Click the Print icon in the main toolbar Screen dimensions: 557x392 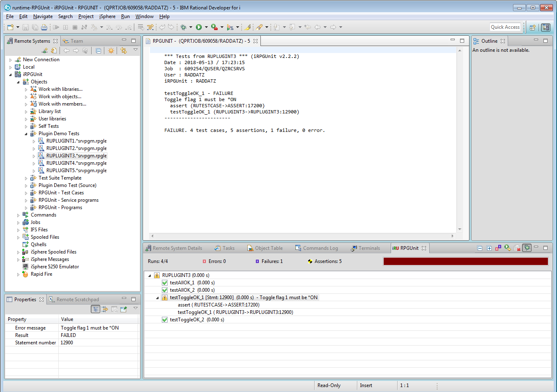[x=44, y=27]
